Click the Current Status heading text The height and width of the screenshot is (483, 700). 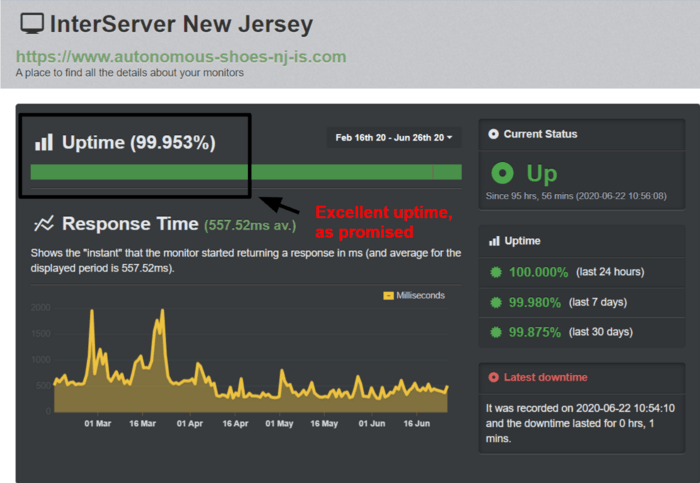click(x=540, y=134)
